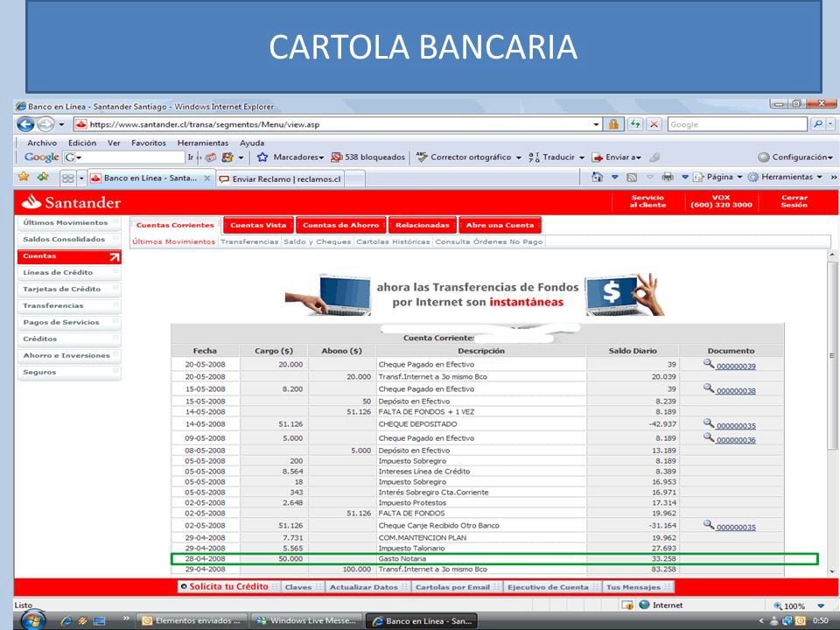Click the search magnifier icon beside Google box
The height and width of the screenshot is (630, 840).
coord(818,124)
